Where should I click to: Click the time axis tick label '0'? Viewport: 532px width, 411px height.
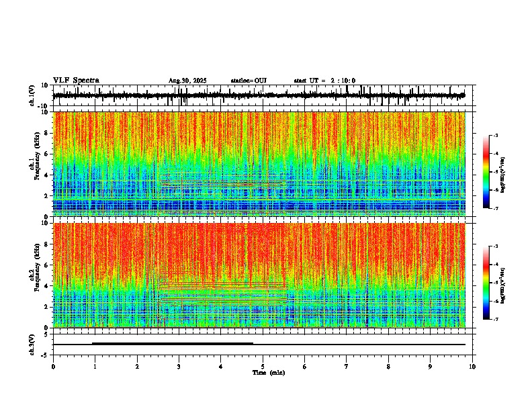[53, 367]
